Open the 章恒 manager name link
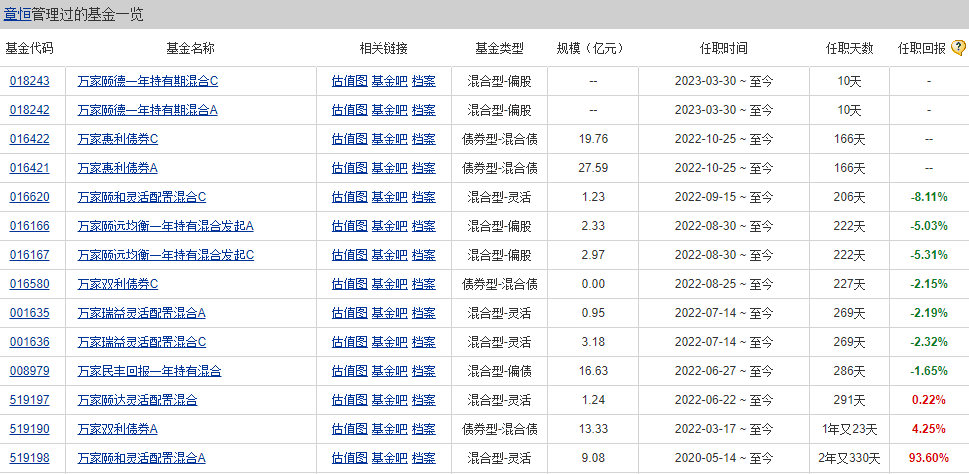969x474 pixels. click(17, 14)
